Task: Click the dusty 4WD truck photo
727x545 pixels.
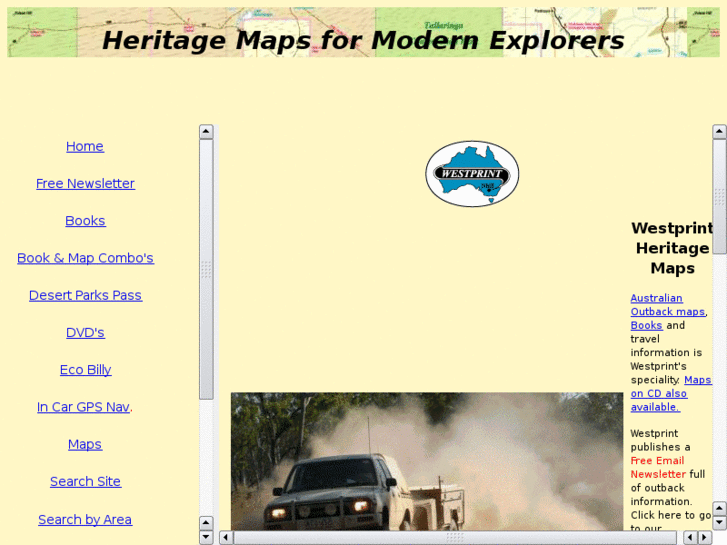Action: pos(427,462)
